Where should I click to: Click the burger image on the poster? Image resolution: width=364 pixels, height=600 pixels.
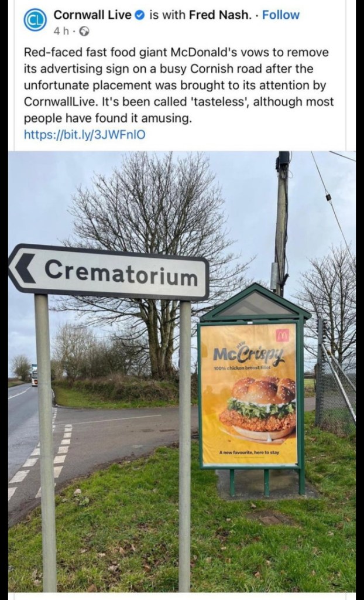coord(257,408)
